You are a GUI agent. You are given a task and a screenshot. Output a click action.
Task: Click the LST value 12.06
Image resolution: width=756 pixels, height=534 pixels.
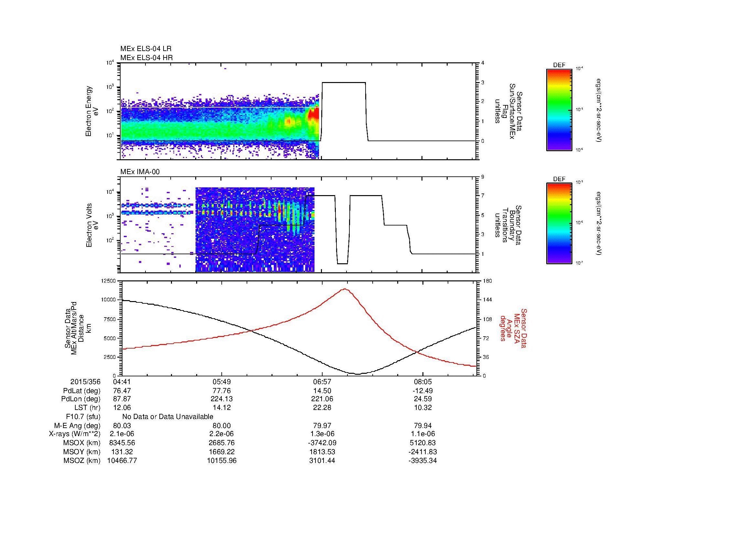click(x=122, y=407)
